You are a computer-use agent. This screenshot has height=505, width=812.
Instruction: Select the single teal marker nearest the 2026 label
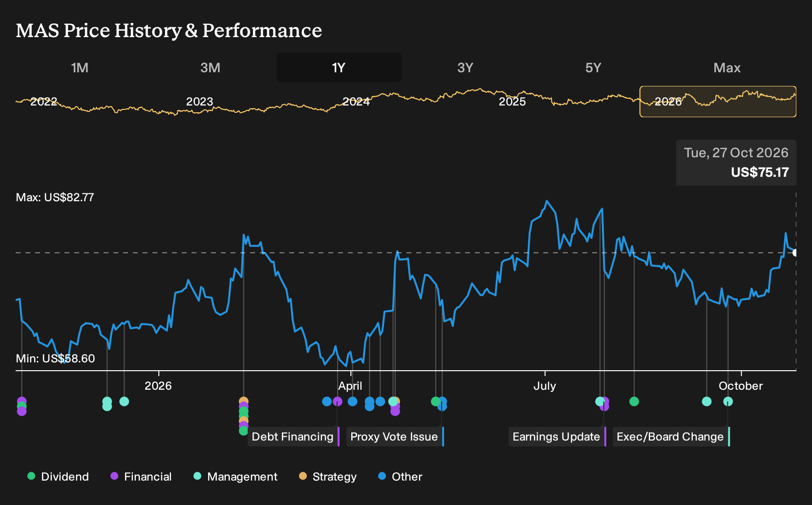point(124,401)
